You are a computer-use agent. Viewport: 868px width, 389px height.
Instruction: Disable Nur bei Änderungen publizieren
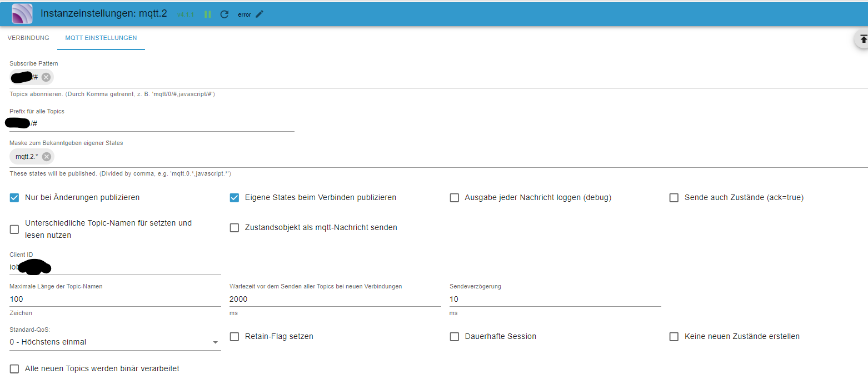tap(14, 197)
